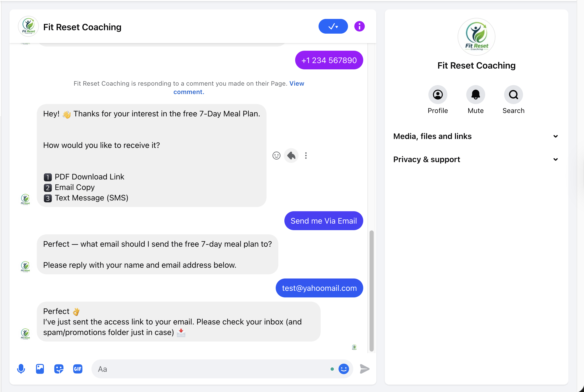
Task: React to the meal plan message
Action: pos(276,156)
